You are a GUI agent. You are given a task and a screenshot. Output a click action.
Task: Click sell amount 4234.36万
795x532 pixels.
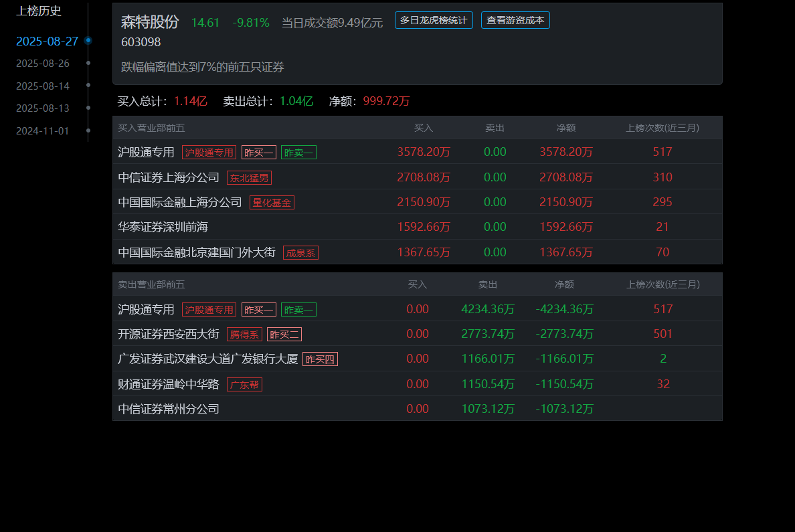click(x=488, y=309)
